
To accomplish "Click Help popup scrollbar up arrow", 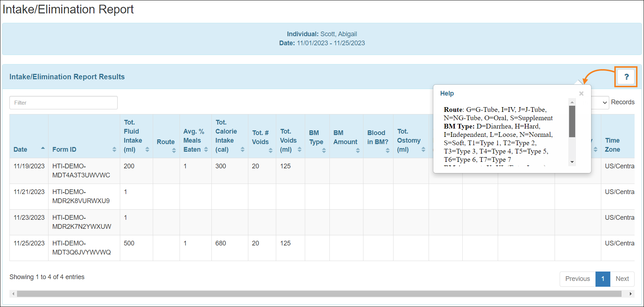I will (572, 102).
